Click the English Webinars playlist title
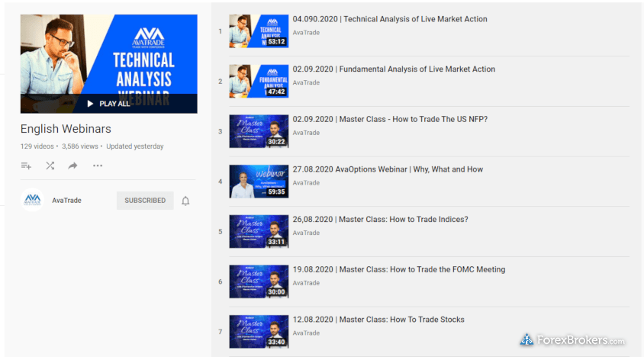The width and height of the screenshot is (644, 357). point(66,129)
